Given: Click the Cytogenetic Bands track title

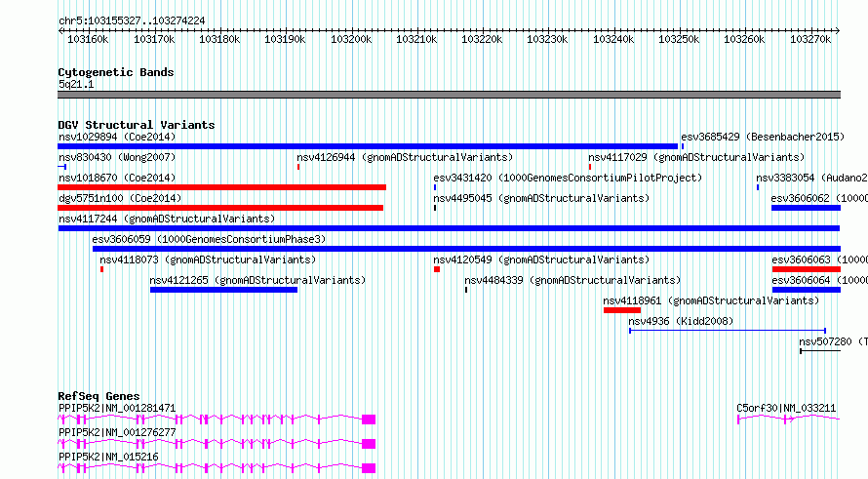Looking at the screenshot, I should (116, 72).
